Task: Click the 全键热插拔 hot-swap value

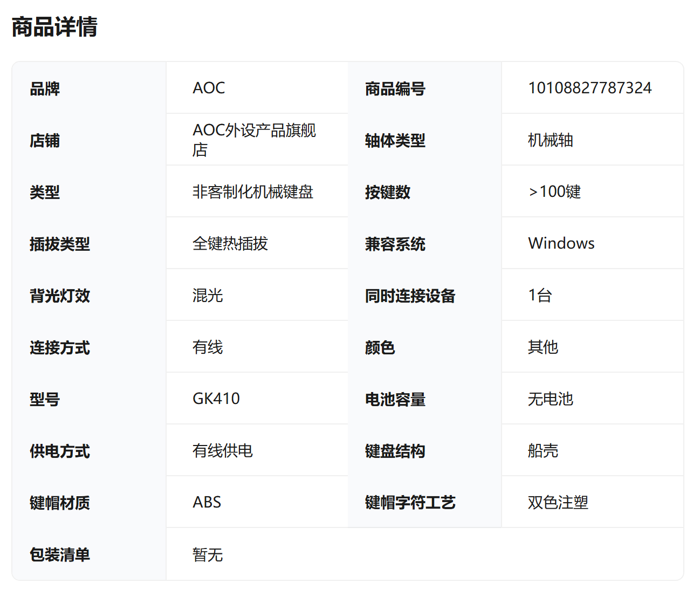Action: tap(230, 244)
